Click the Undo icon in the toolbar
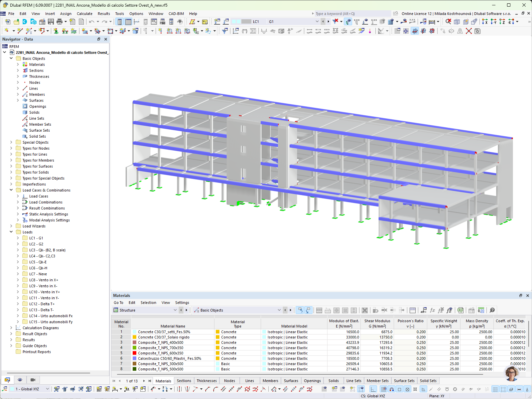 point(92,22)
